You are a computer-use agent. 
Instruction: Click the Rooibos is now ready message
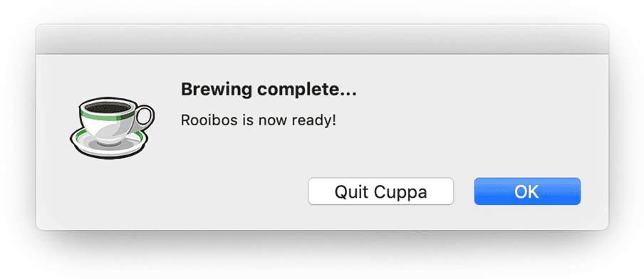[259, 120]
